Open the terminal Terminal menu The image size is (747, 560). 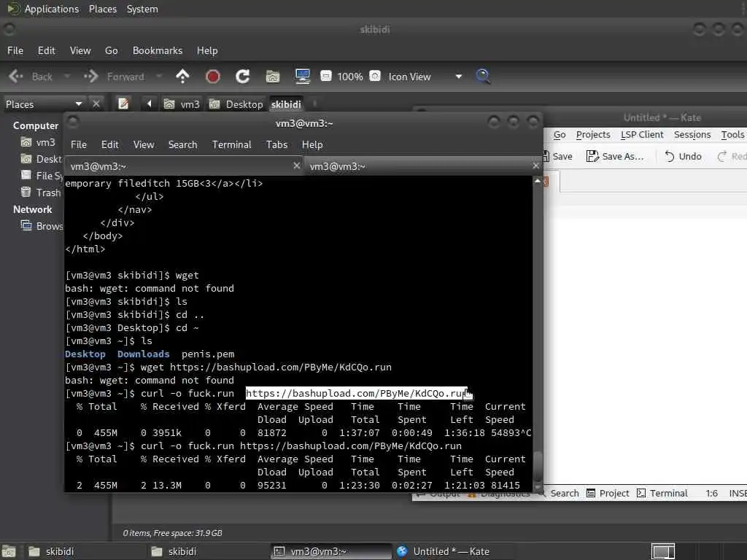click(231, 144)
